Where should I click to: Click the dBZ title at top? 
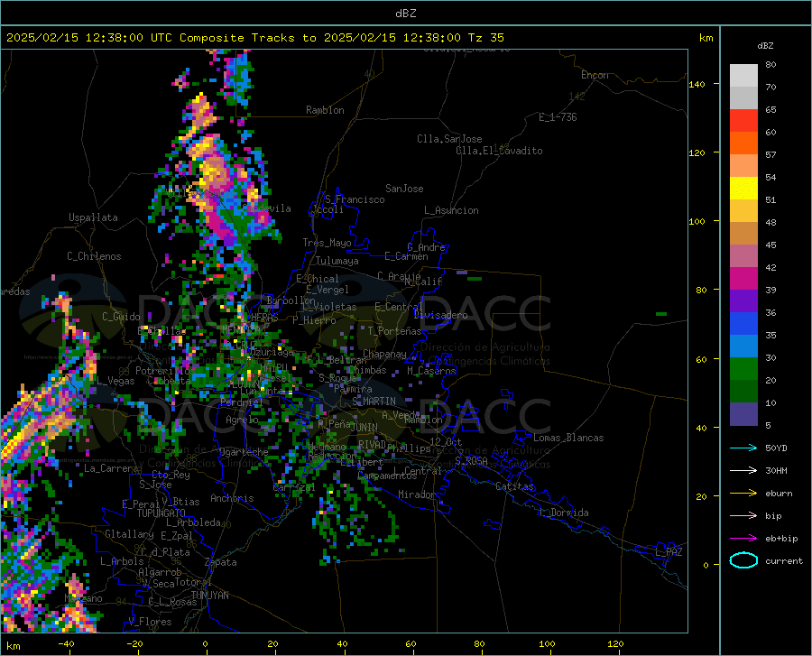pos(405,14)
